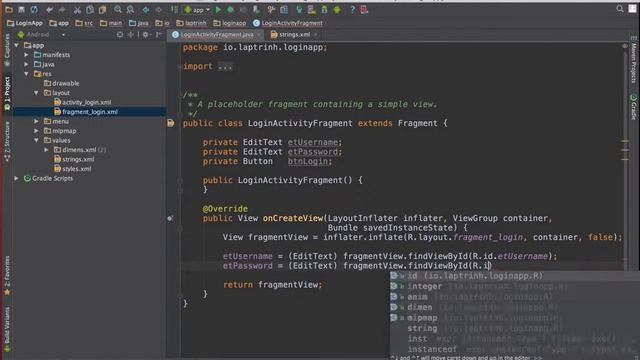Click the Attach debugger icon
Viewport: 640px width, 360px height.
pos(256,9)
